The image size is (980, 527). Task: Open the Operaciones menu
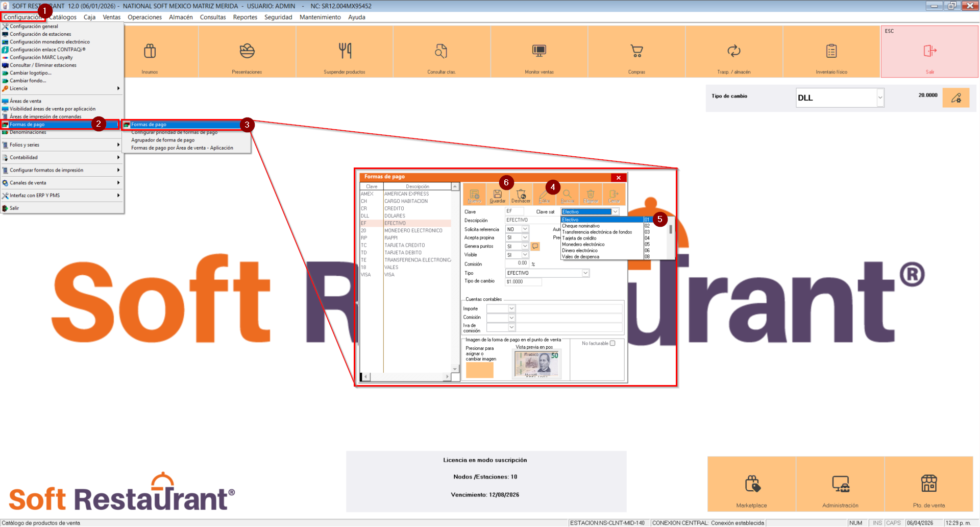pyautogui.click(x=144, y=17)
